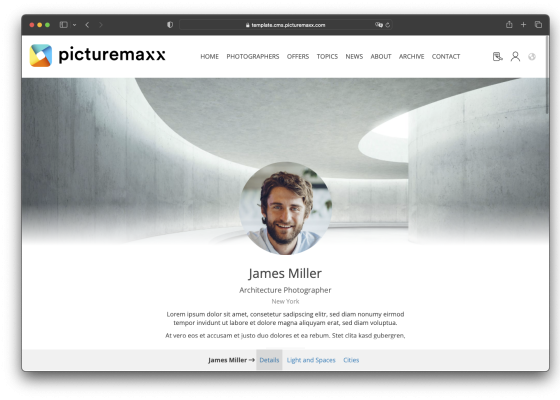Open the Light and Spaces link
Viewport: 560px width, 400px height.
click(x=311, y=360)
